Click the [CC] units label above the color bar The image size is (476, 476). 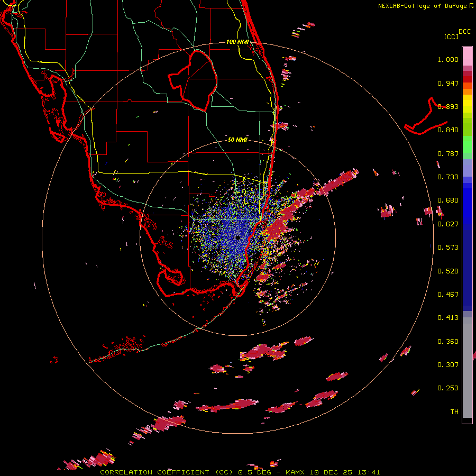pyautogui.click(x=451, y=36)
